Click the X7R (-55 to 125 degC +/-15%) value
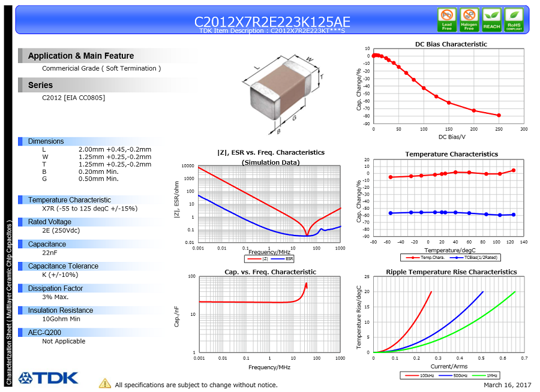This screenshot has height=392, width=540. (x=89, y=209)
